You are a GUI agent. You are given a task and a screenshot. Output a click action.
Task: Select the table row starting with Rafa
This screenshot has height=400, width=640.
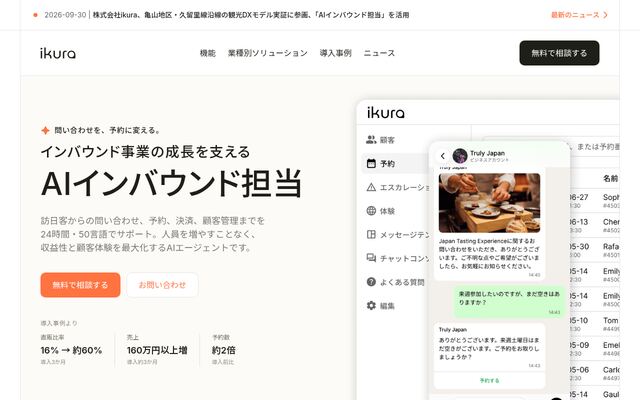point(594,250)
